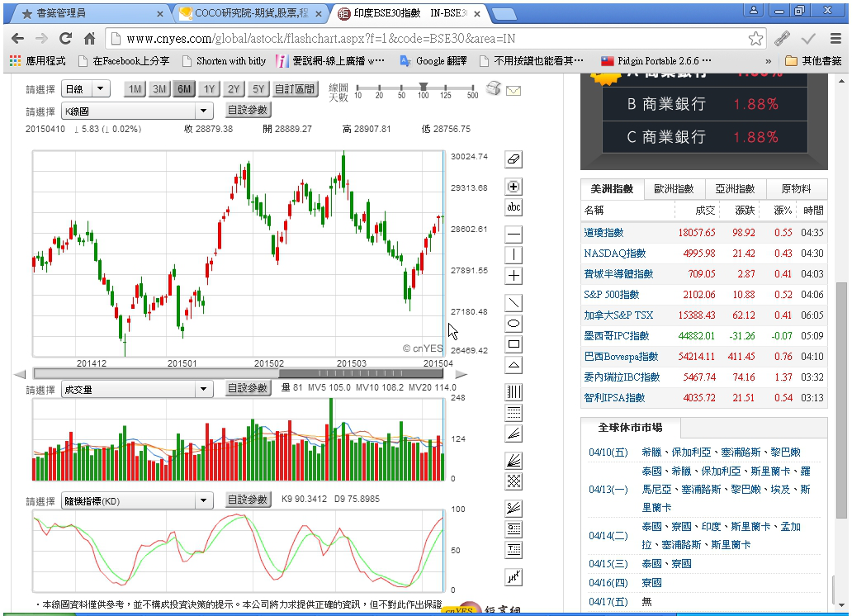
Task: Open the S&P 500指數 link
Action: [611, 295]
